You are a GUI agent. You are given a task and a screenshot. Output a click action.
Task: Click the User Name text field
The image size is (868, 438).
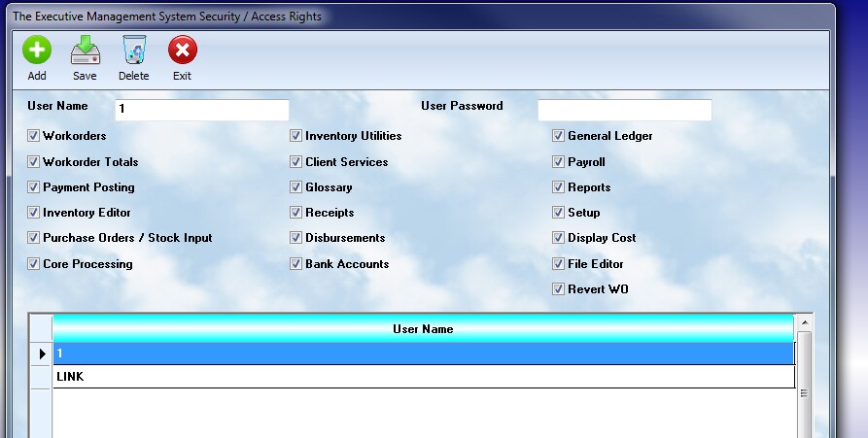coord(201,110)
